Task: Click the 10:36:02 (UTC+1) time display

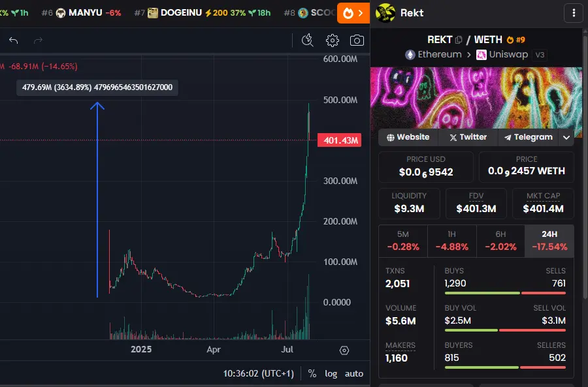Action: point(259,373)
